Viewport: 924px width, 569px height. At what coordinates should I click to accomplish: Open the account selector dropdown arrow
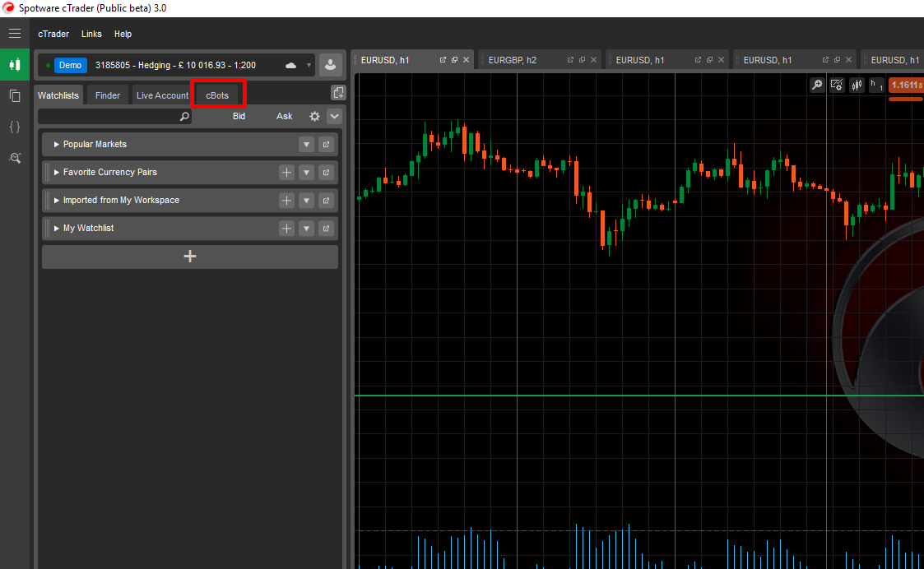[309, 66]
